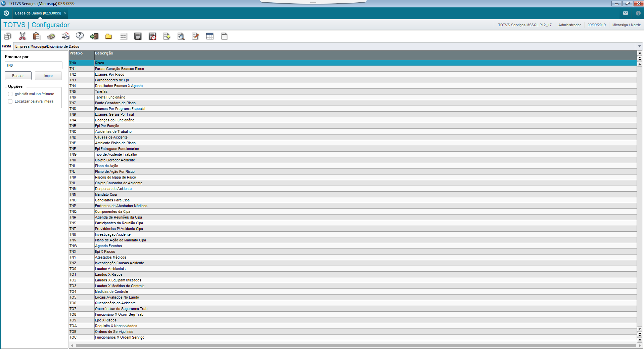Select the TN0 Risco row
Image resolution: width=644 pixels, height=349 pixels.
pyautogui.click(x=353, y=63)
